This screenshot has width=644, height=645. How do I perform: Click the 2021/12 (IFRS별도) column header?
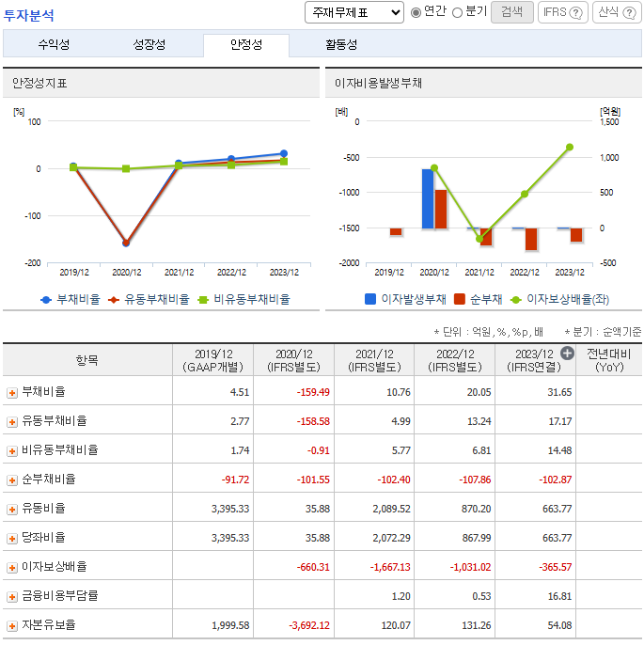point(374,360)
